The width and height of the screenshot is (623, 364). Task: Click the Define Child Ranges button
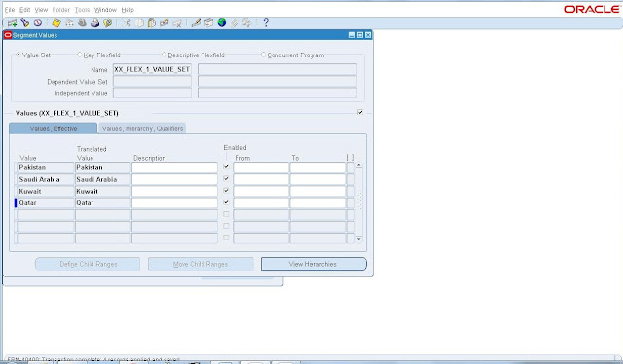[x=88, y=264]
